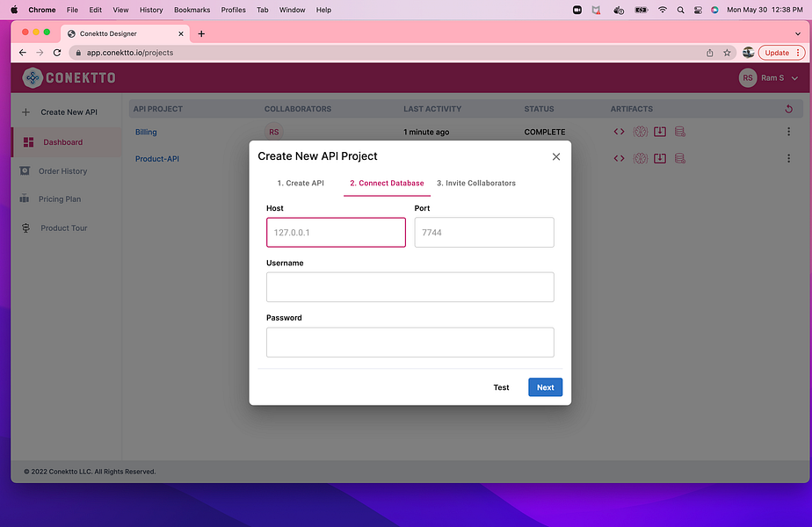Open the Bookmarks menu in menu bar

[x=192, y=10]
